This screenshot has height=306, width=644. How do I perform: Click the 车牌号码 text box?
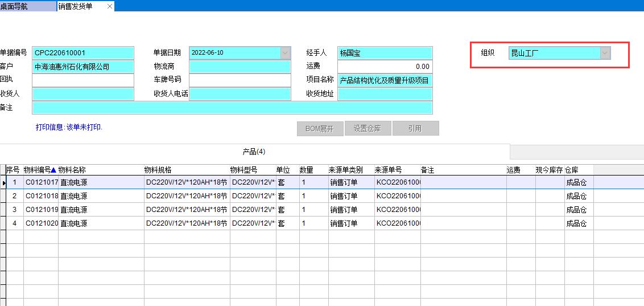tap(240, 80)
